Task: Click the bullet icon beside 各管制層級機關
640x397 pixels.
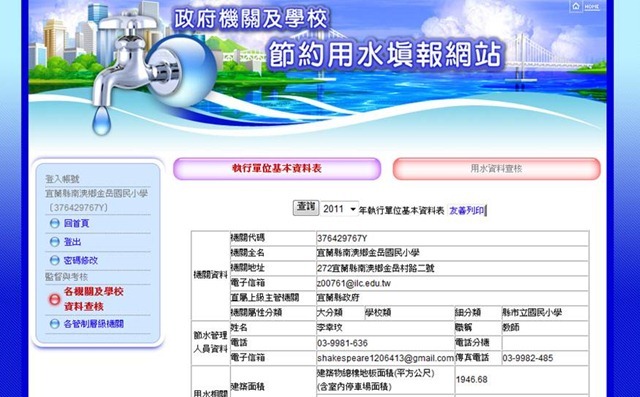Action: [x=54, y=324]
